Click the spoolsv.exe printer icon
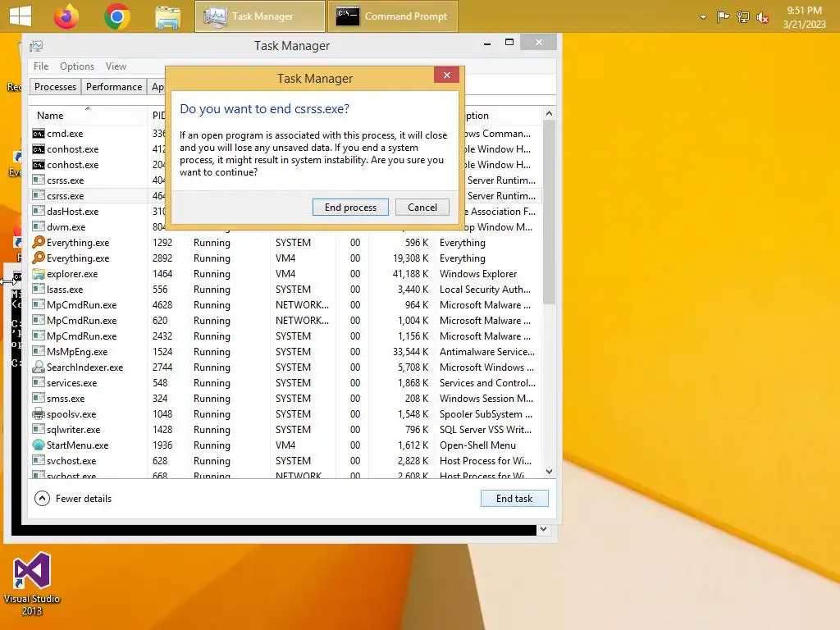Screen dimensions: 840x630 pos(38,413)
